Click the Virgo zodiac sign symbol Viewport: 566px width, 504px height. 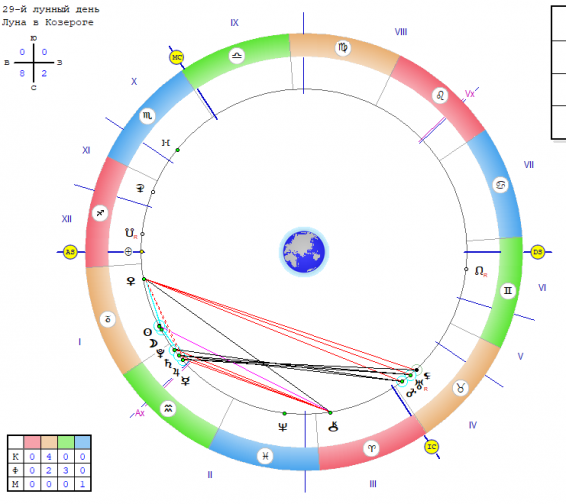click(343, 47)
